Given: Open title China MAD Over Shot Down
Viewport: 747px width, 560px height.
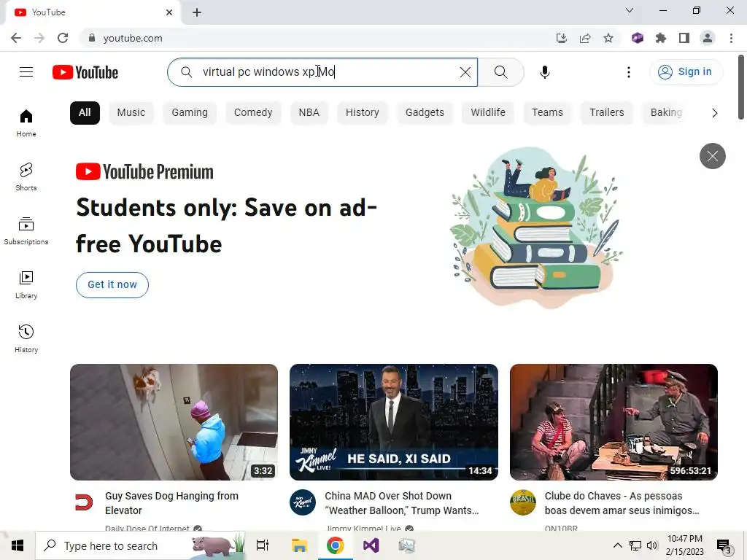Looking at the screenshot, I should pyautogui.click(x=402, y=503).
